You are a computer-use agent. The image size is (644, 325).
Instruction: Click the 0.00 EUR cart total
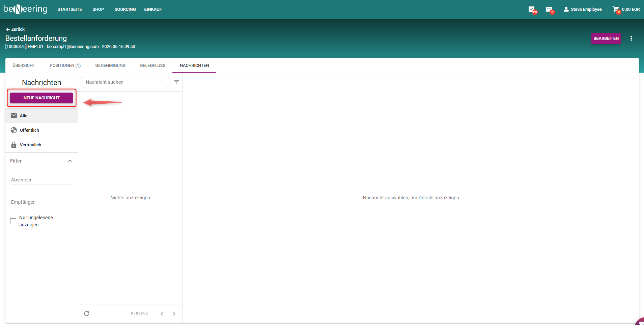631,9
